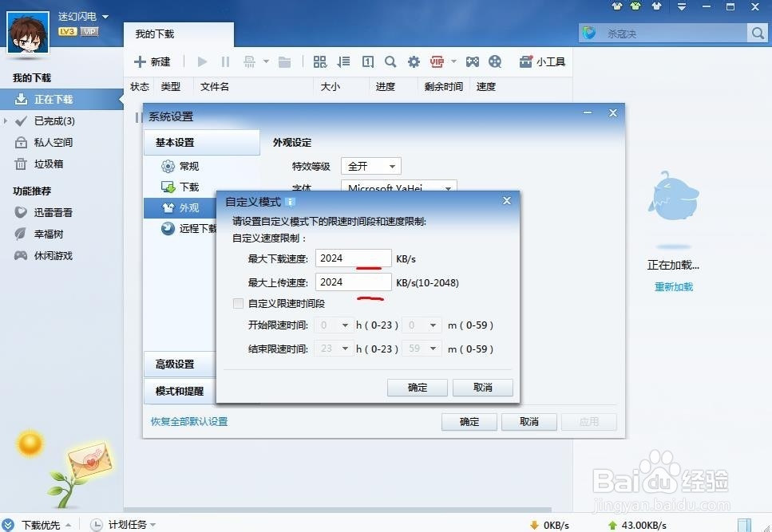Open the start-time hour dropdown showing 0
Viewport: 772px width, 532px height.
pyautogui.click(x=332, y=325)
